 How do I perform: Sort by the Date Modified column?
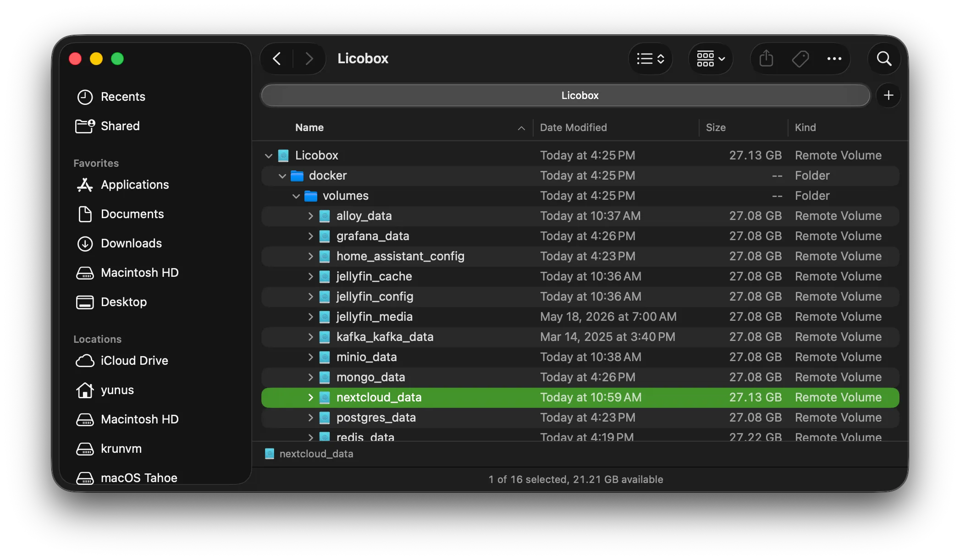[573, 127]
